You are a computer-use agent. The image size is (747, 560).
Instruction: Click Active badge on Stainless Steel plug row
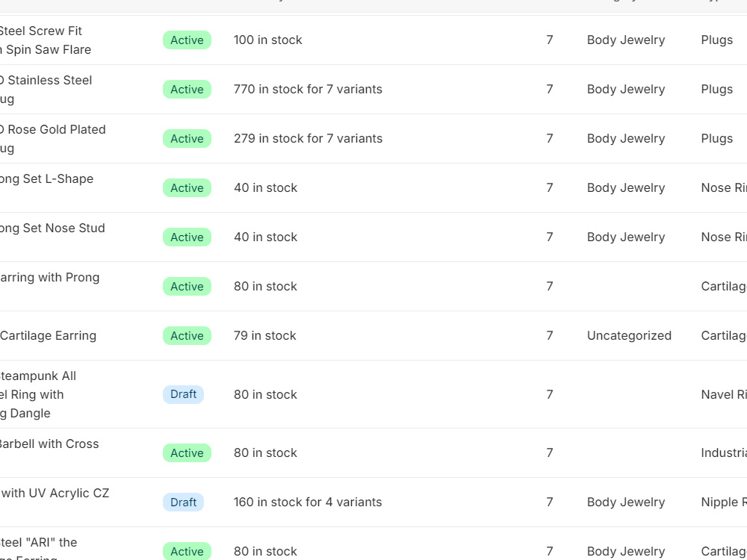pyautogui.click(x=187, y=89)
